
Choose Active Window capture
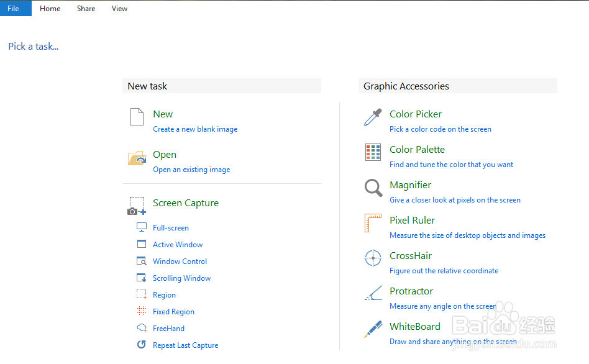click(178, 245)
